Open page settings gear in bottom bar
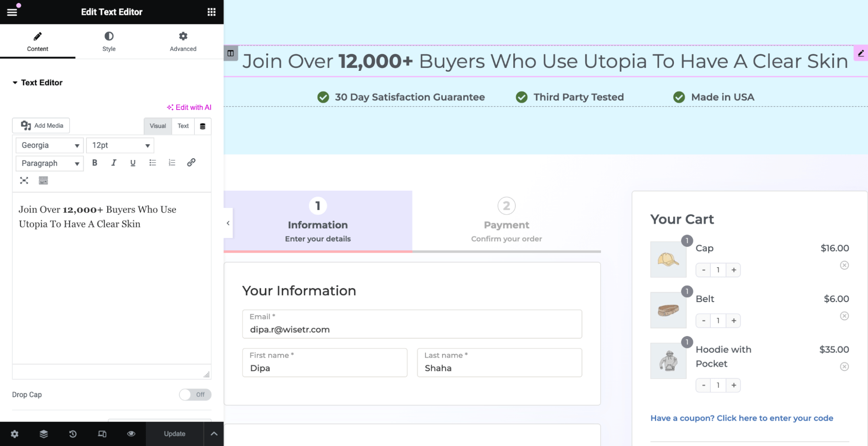Image resolution: width=868 pixels, height=446 pixels. 15,434
